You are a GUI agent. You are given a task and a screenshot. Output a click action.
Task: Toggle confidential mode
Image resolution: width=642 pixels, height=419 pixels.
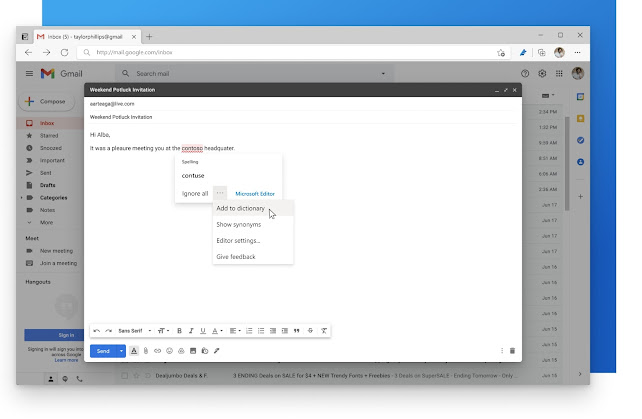(x=205, y=351)
